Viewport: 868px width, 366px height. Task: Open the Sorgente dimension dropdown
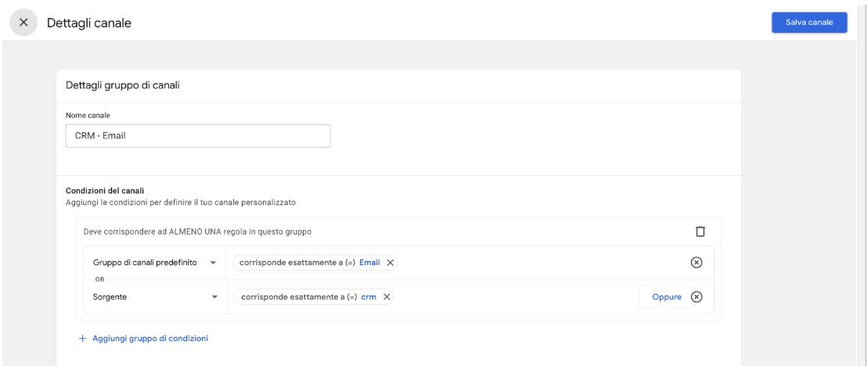(x=155, y=297)
